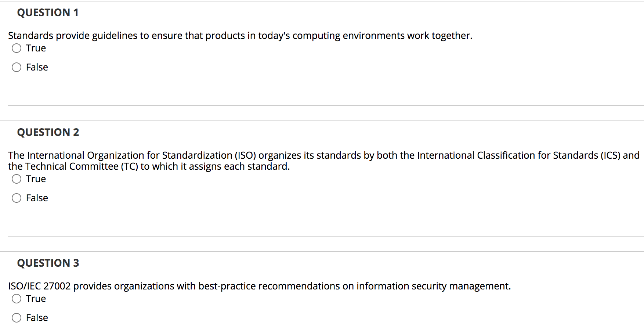Select False radio button for Question 1

click(x=17, y=68)
